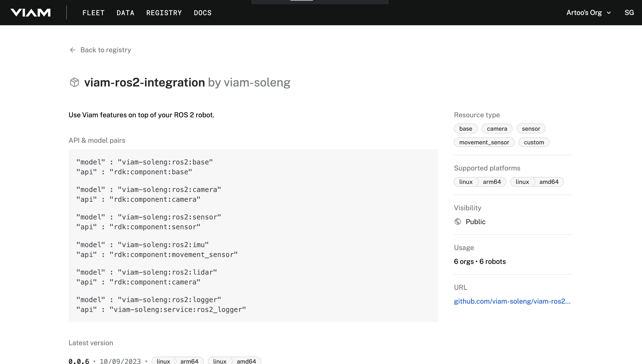Select the "viam-soleng:ros2:camera" model line

pos(149,189)
